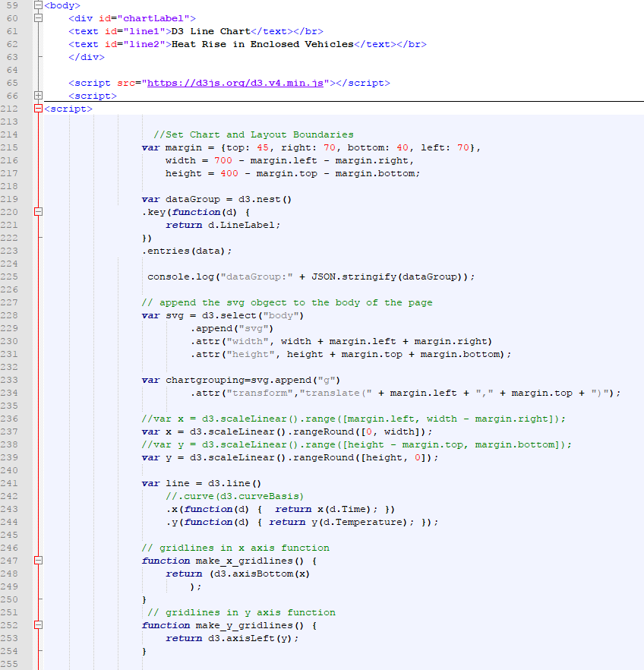The height and width of the screenshot is (670, 644).
Task: Click the commented-out 'var y' line 238
Action: click(x=357, y=444)
